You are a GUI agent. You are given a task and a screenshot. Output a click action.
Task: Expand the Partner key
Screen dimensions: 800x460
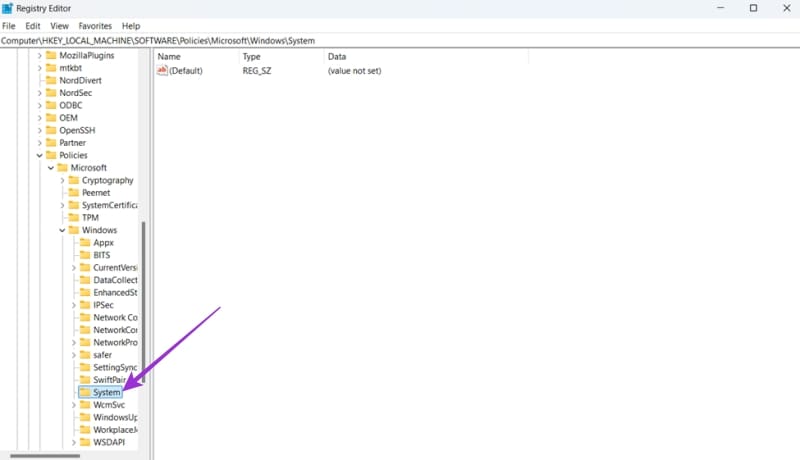point(39,143)
